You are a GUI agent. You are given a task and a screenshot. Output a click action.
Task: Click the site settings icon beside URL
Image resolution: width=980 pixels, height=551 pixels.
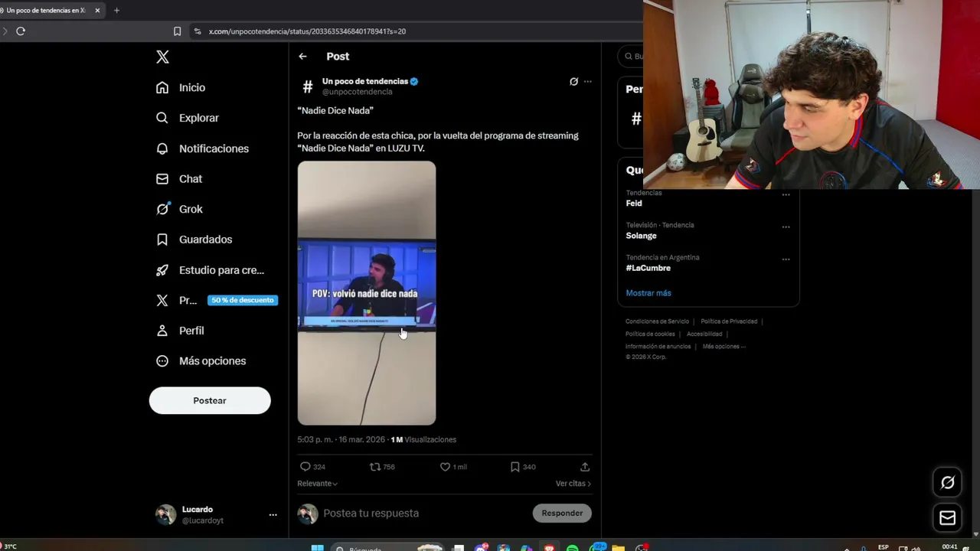pyautogui.click(x=198, y=31)
